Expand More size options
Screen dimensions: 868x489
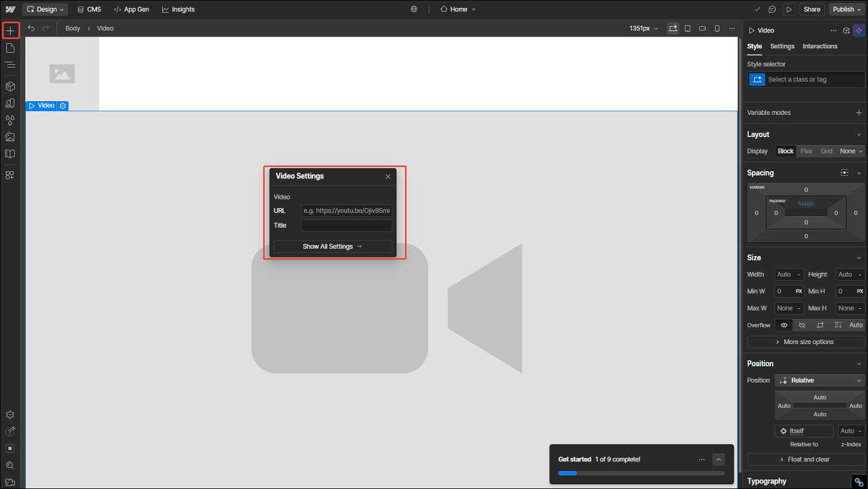tap(806, 342)
